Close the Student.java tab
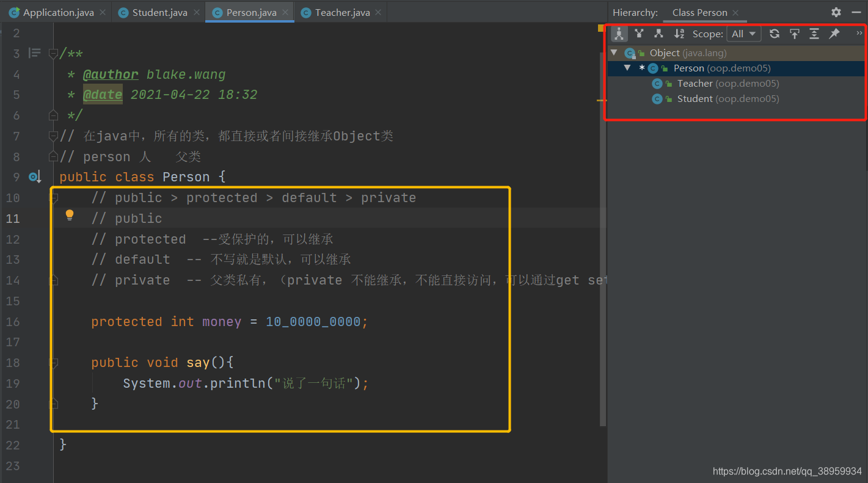 (195, 12)
